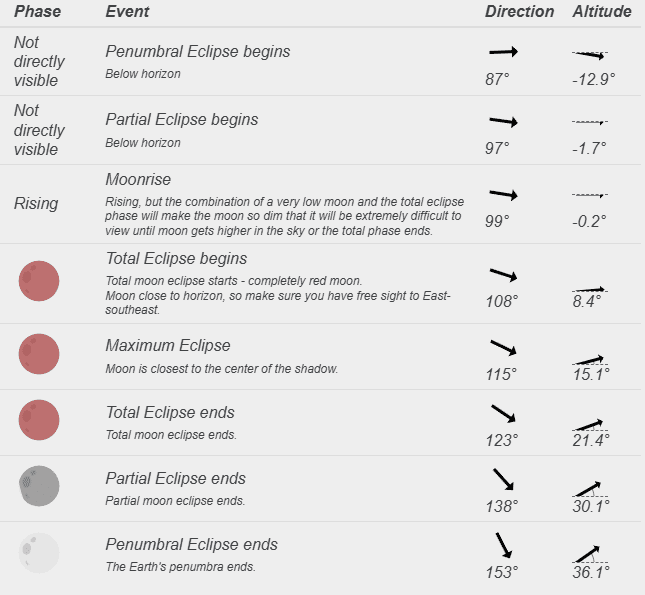Click the pale moon icon for Penumbral Eclipse ends
The width and height of the screenshot is (645, 595).
coord(39,553)
